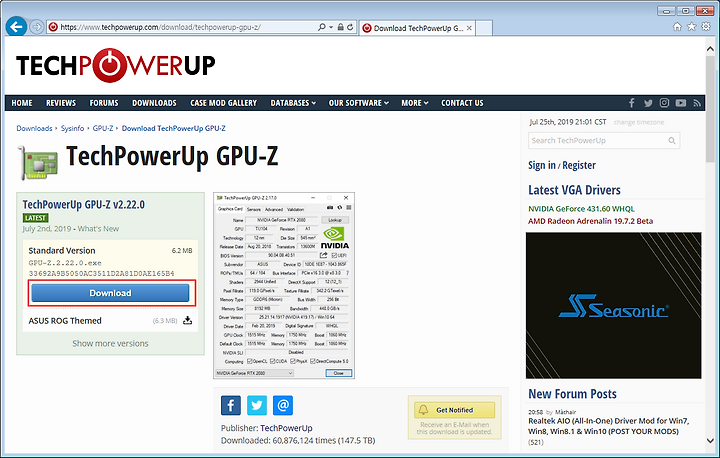Open the REVIEWS nav item
Screen dimensions: 720x458
coord(61,103)
